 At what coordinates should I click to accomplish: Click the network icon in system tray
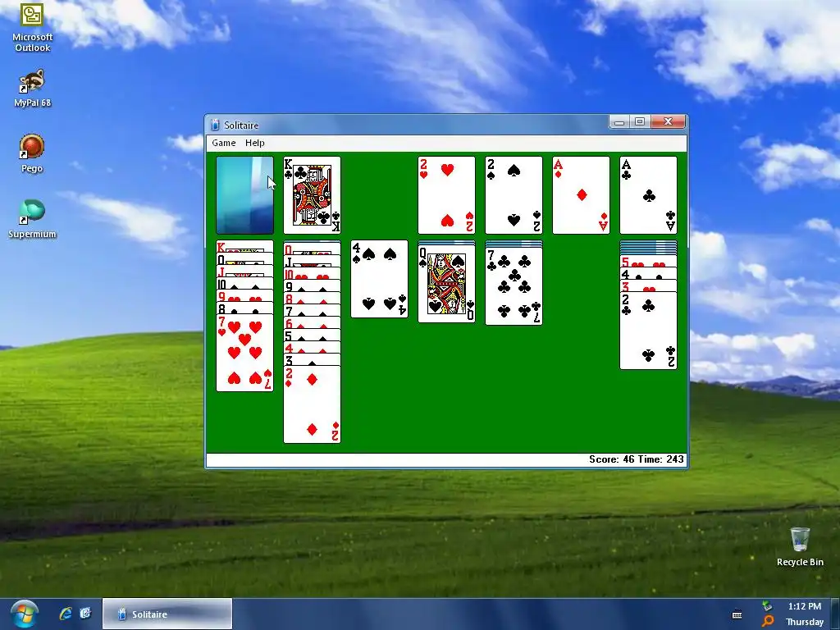click(768, 606)
